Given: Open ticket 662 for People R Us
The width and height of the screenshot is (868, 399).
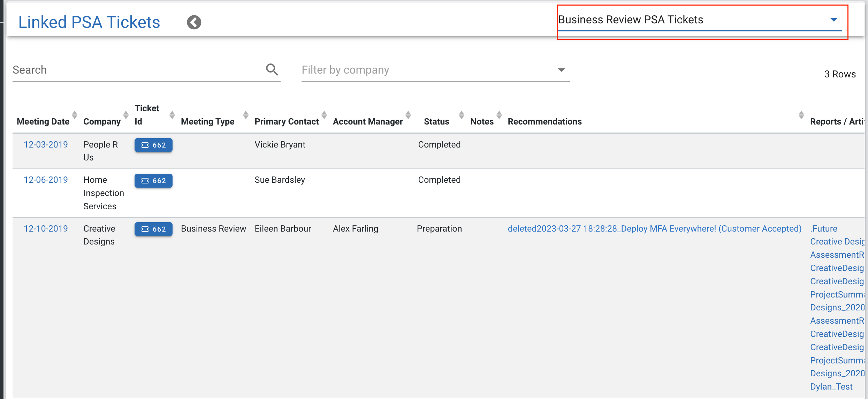Looking at the screenshot, I should tap(153, 145).
